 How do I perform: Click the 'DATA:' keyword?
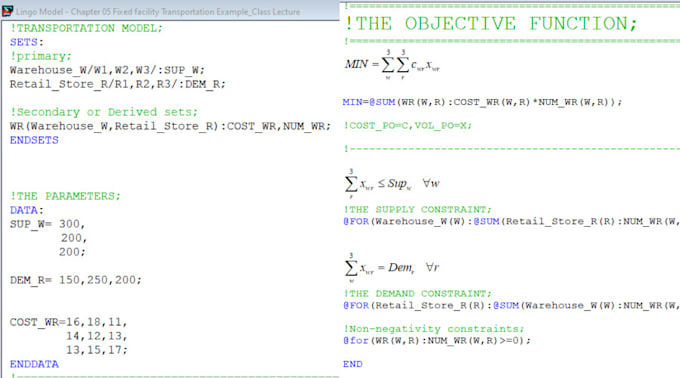[x=27, y=210]
